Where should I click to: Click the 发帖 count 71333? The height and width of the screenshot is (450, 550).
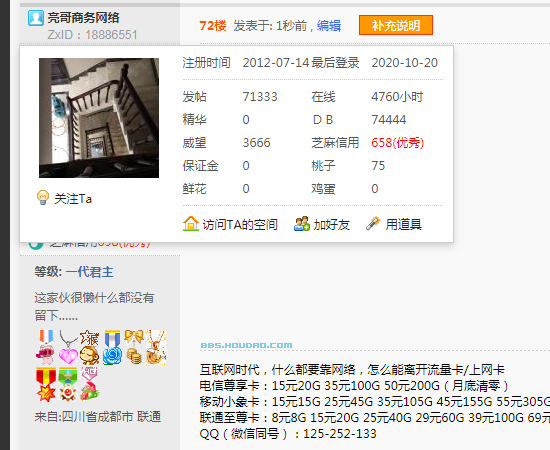260,96
